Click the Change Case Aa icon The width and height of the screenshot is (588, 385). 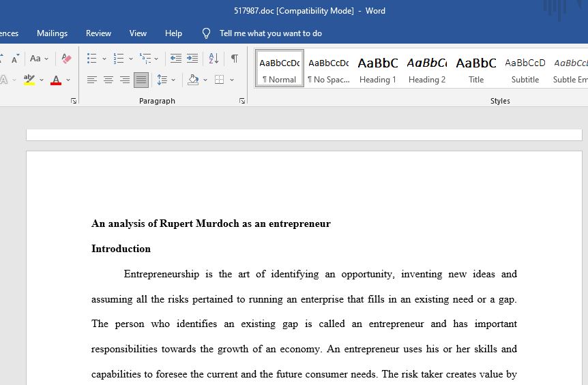pos(35,59)
